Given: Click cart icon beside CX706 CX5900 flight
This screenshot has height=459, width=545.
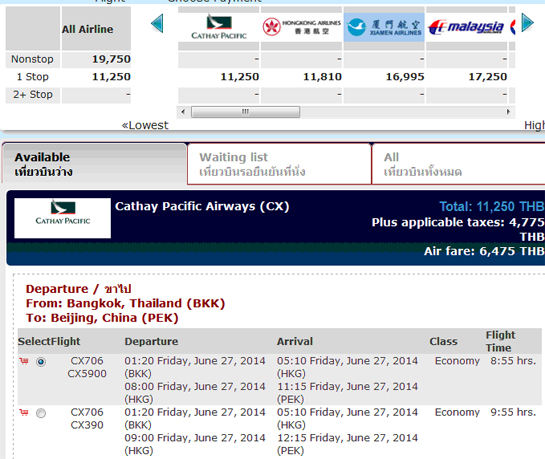Looking at the screenshot, I should click(x=24, y=361).
